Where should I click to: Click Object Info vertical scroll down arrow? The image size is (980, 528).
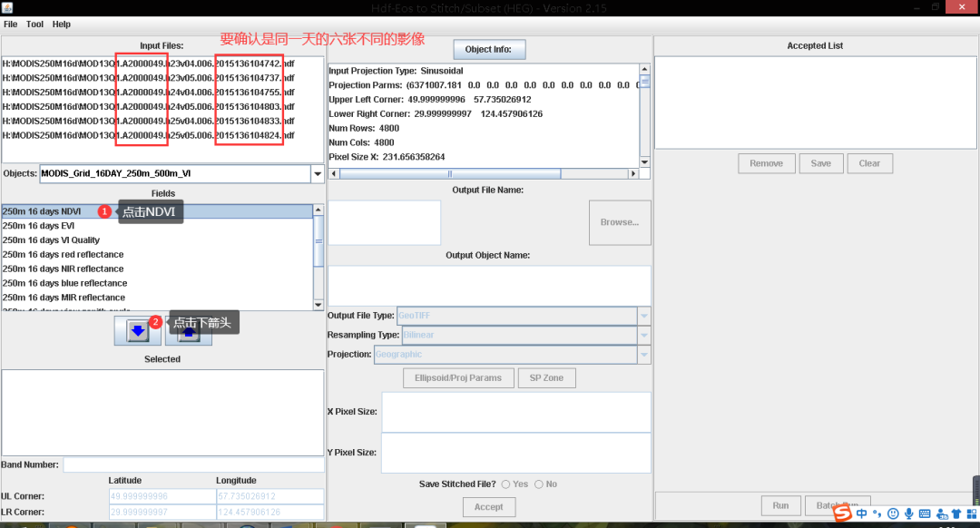point(644,162)
